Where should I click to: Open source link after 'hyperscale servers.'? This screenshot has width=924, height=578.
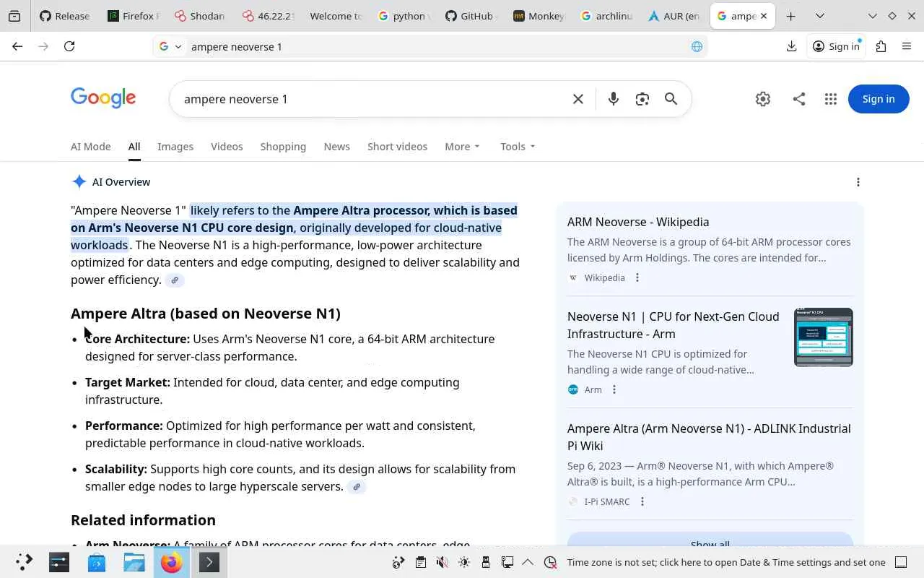357,487
